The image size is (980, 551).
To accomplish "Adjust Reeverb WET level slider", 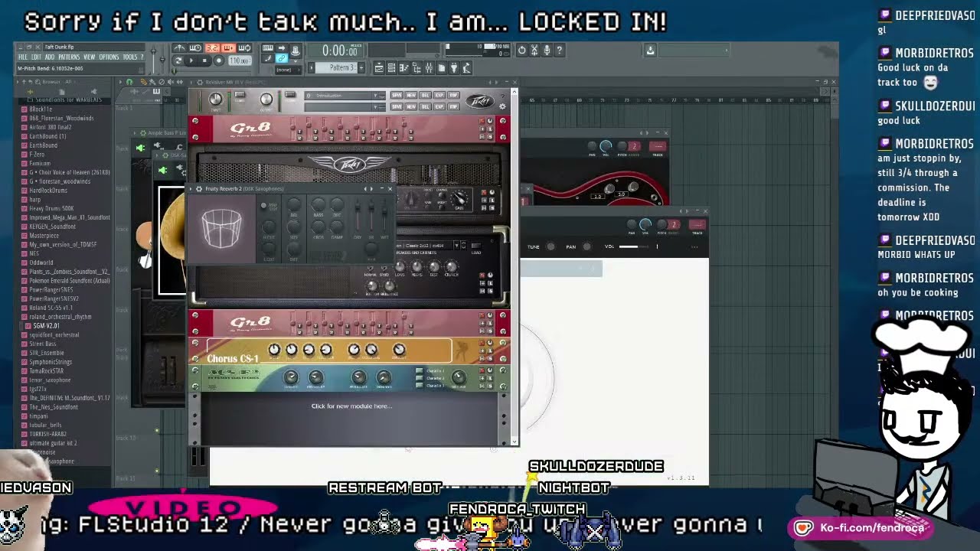I will [384, 215].
